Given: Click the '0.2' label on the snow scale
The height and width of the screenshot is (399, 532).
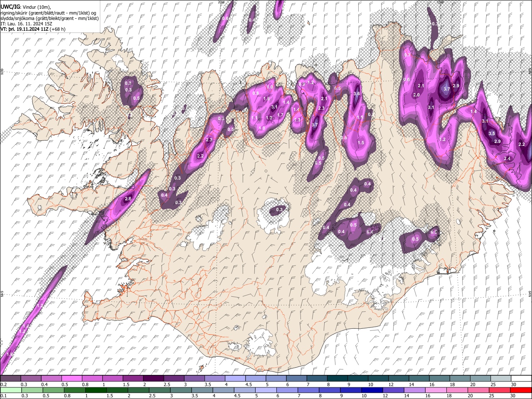Looking at the screenshot, I should pyautogui.click(x=3, y=384).
